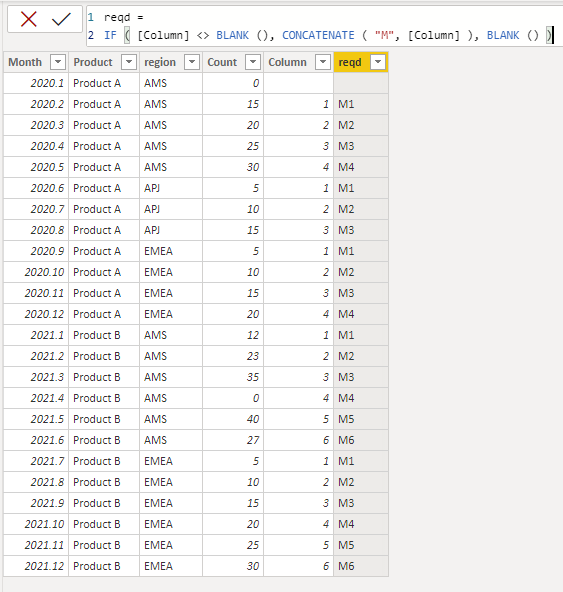Select Product B cell in row 2021.5
The width and height of the screenshot is (563, 592).
(x=104, y=419)
